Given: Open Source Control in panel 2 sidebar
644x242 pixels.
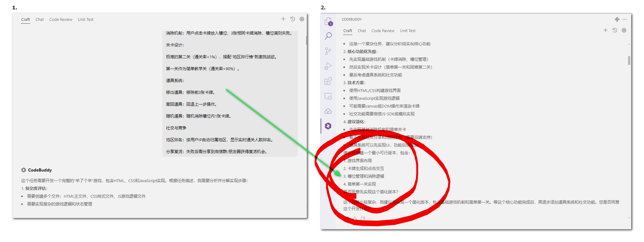Looking at the screenshot, I should pyautogui.click(x=328, y=51).
